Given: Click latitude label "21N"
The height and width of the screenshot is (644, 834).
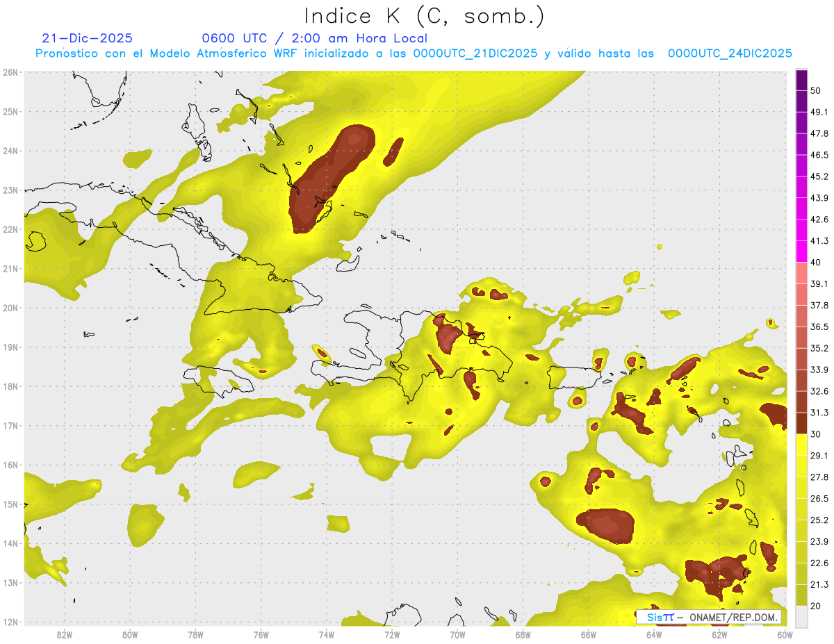Looking at the screenshot, I should [10, 268].
